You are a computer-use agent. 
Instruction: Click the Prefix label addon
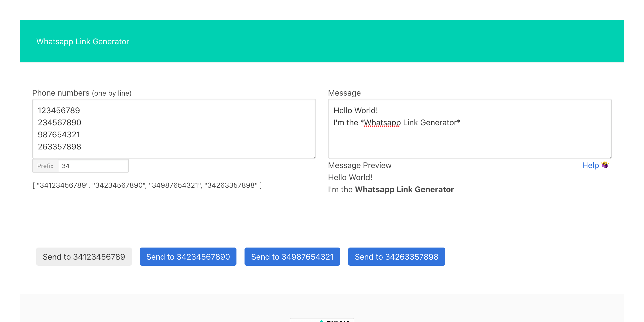point(45,166)
